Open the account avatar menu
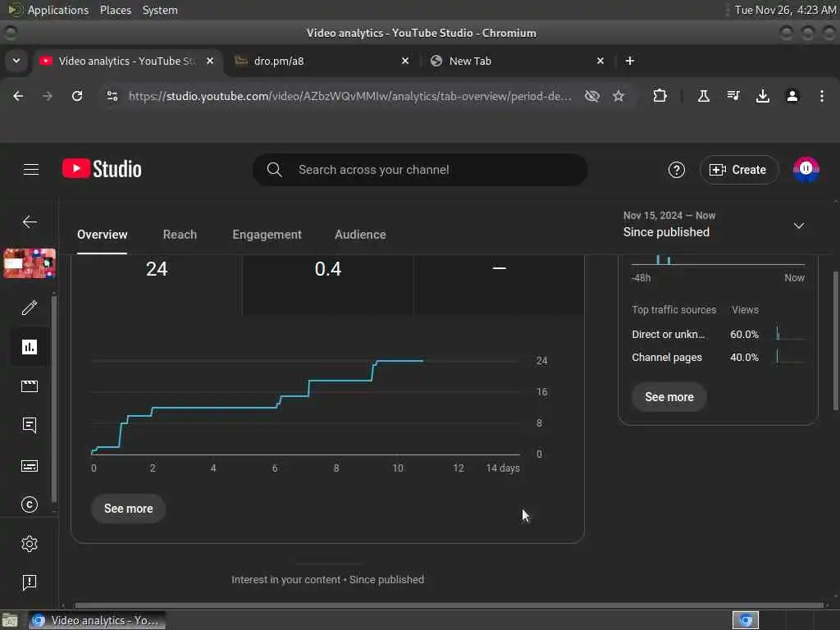 (806, 170)
